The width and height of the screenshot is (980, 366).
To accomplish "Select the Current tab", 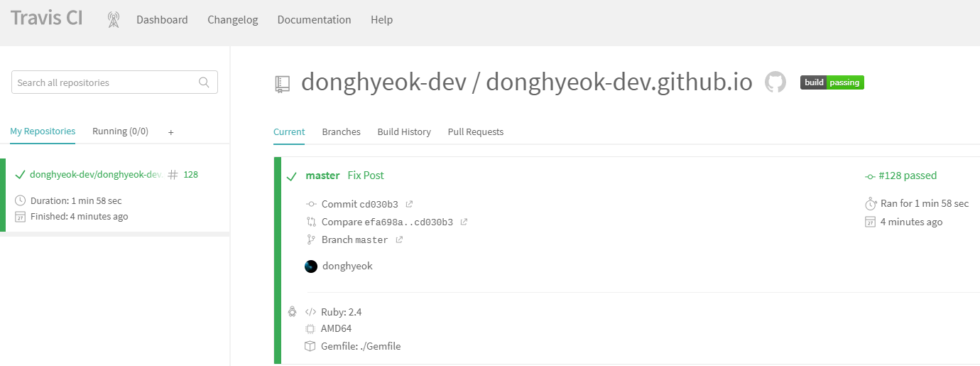I will (289, 131).
